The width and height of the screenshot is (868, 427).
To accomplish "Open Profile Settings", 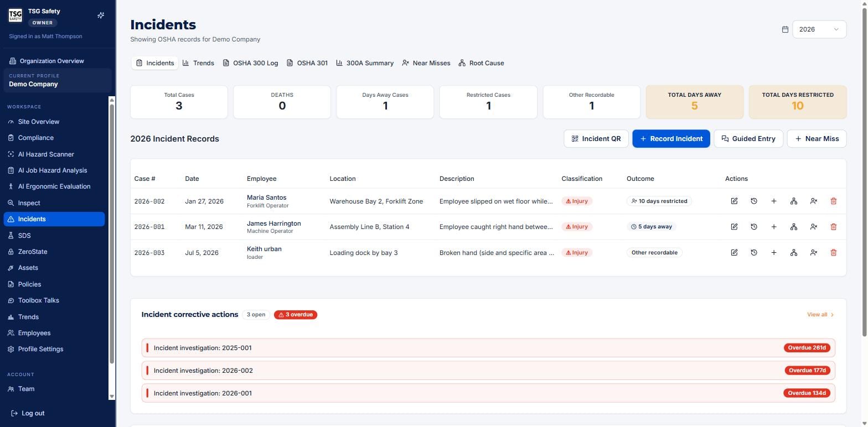I will click(54, 349).
